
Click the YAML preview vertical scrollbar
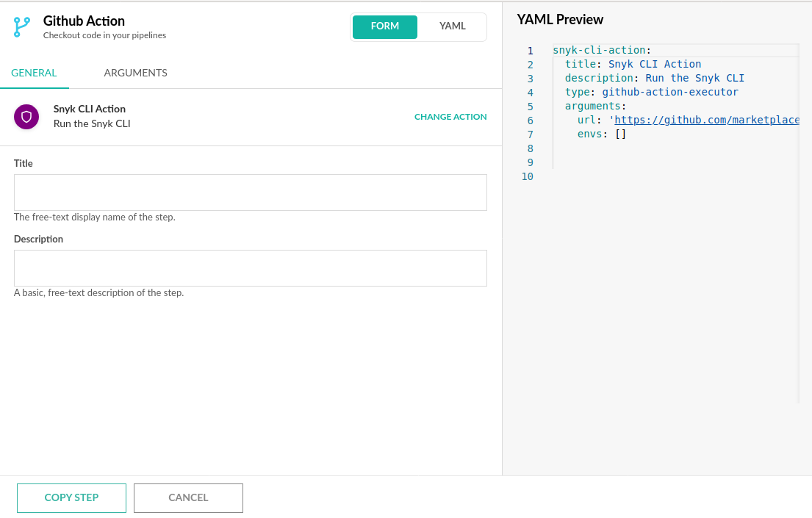point(798,220)
